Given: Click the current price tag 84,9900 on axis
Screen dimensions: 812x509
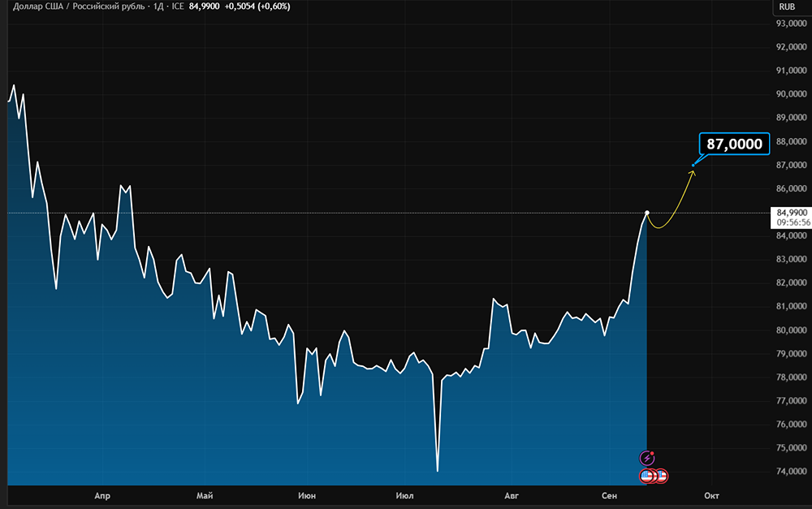Looking at the screenshot, I should (792, 213).
